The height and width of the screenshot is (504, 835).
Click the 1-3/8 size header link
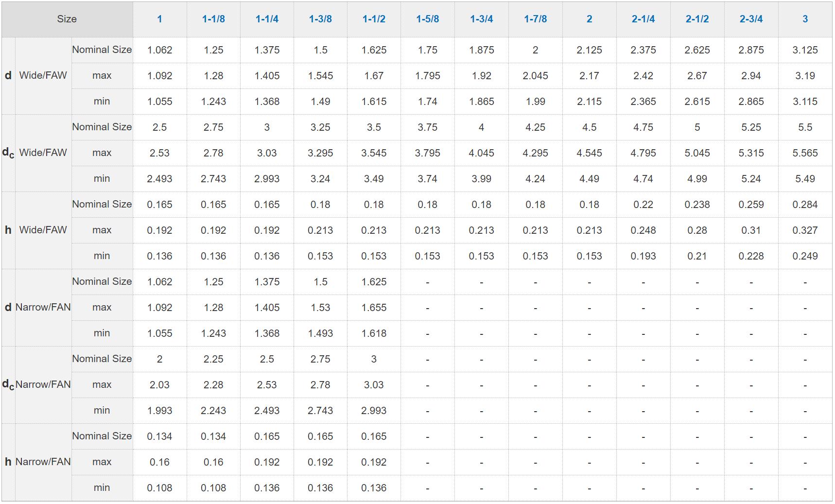tap(320, 19)
